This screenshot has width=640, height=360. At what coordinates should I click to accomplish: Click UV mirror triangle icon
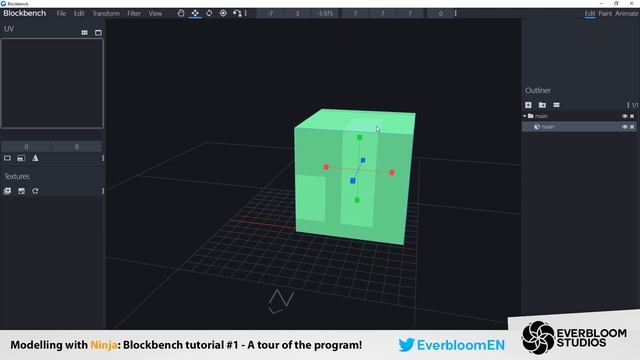(36, 158)
